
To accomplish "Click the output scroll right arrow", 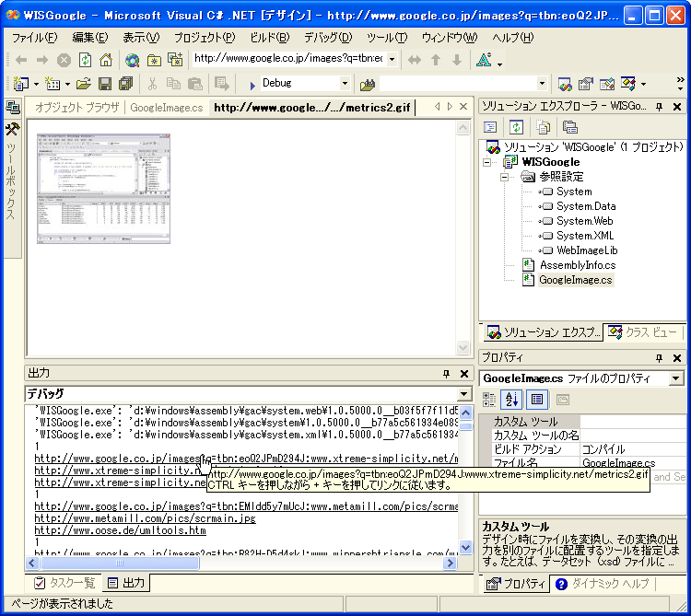I will pyautogui.click(x=450, y=563).
